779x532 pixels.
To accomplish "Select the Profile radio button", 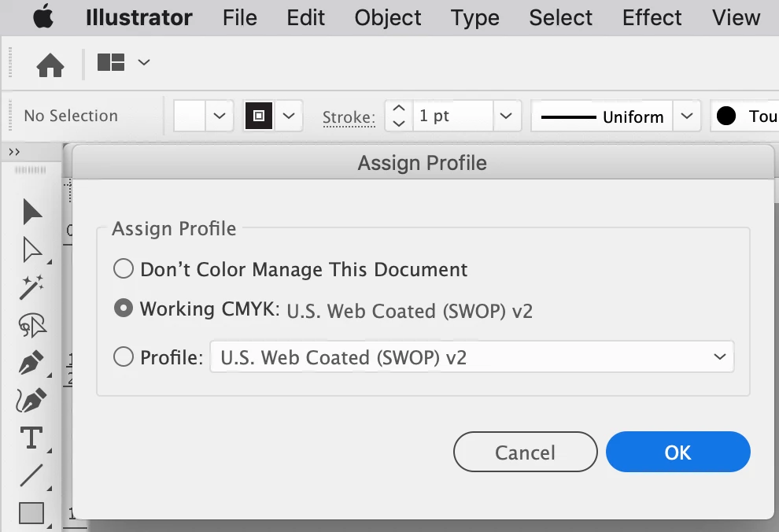I will (124, 357).
